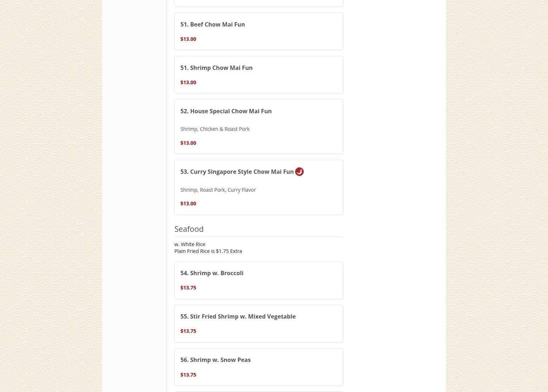Open 55. Stir Fried Shrimp w. Mixed Vegetable
The width and height of the screenshot is (548, 392).
pos(259,324)
